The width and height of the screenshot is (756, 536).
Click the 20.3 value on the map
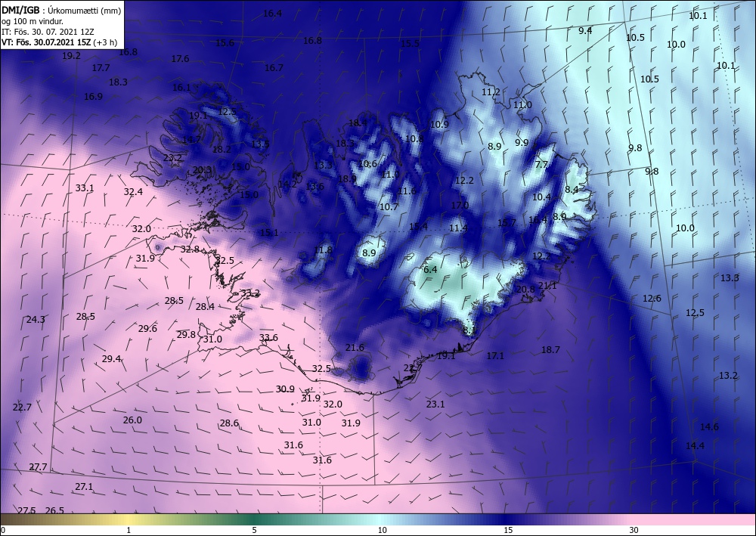[x=202, y=169]
